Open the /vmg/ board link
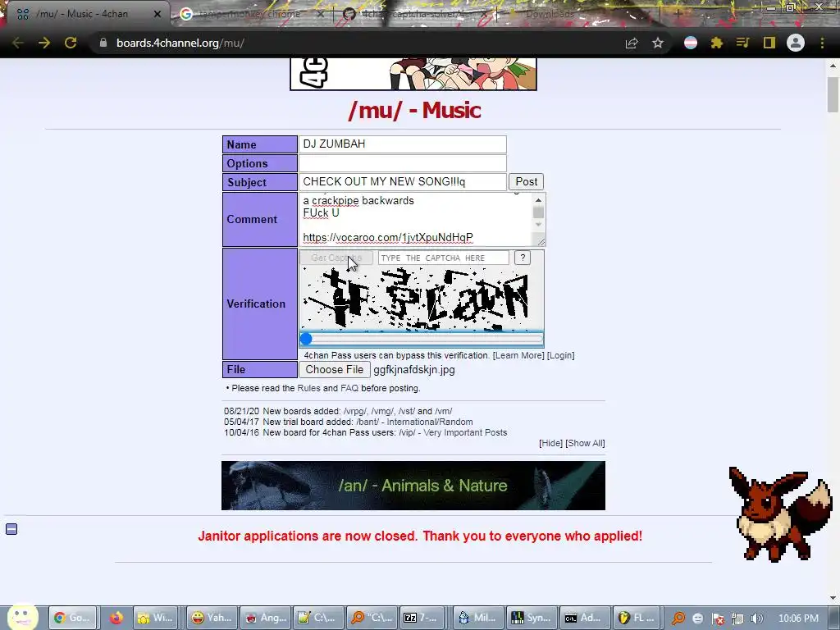The width and height of the screenshot is (840, 630). (x=382, y=411)
